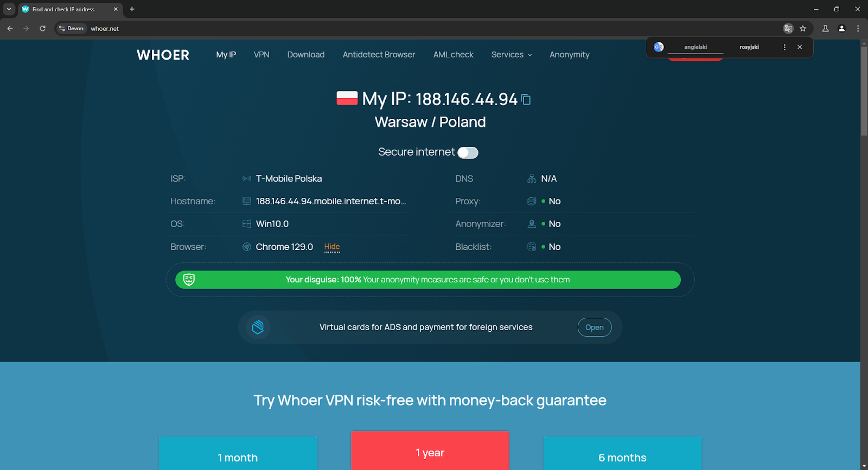Click the T-Mobile Polska ISP value
Viewport: 868px width, 470px height.
(x=289, y=178)
